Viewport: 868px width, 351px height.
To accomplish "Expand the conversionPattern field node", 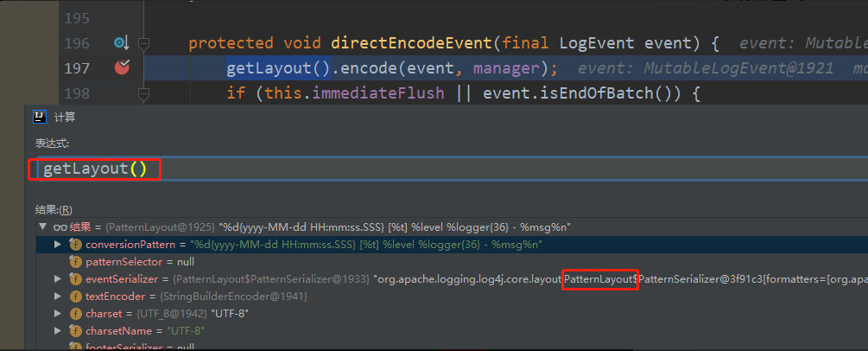I will (58, 244).
